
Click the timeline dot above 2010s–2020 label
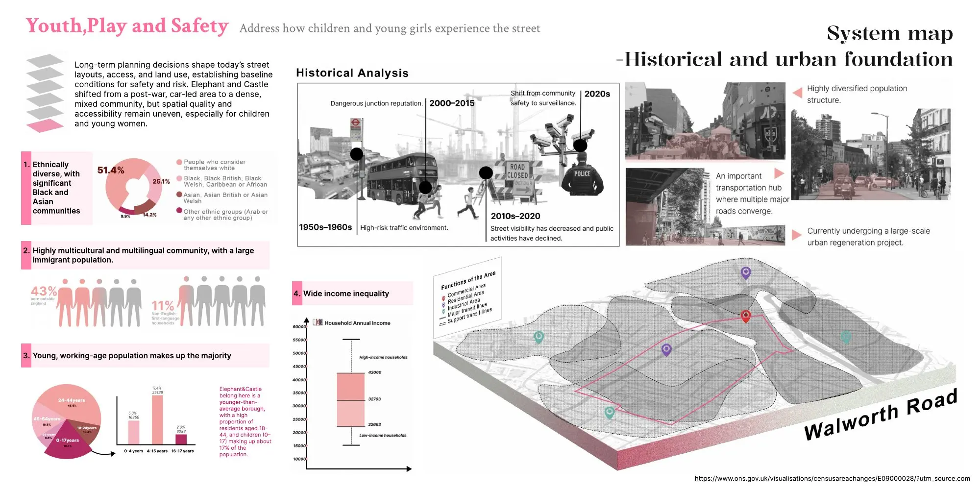point(486,172)
